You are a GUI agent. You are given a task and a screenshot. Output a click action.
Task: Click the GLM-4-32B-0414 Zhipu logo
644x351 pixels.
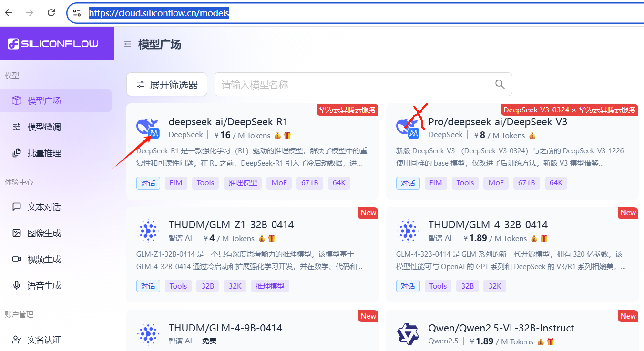tap(408, 231)
